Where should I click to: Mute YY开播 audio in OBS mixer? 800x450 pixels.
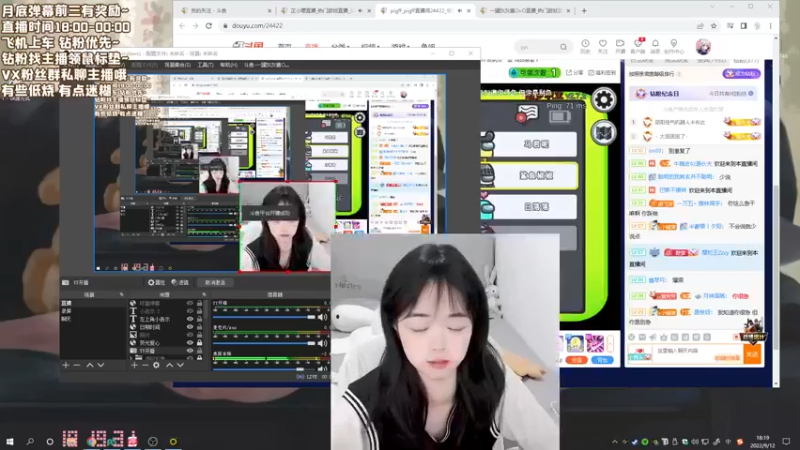point(322,317)
